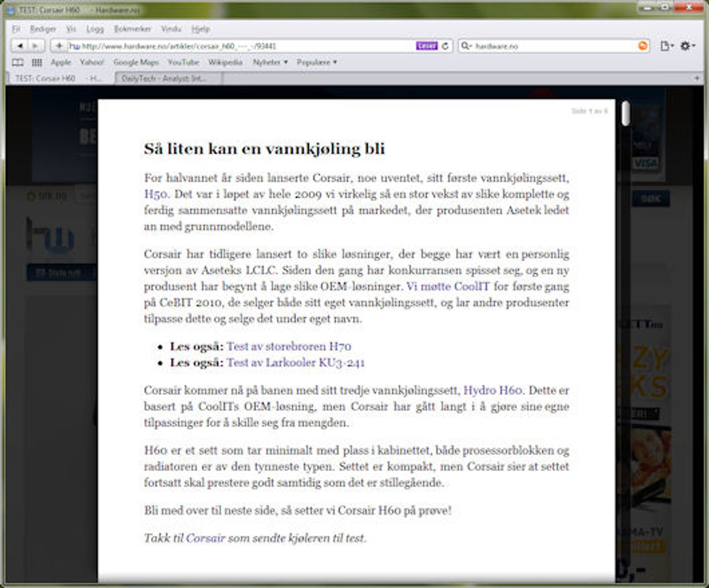Open the Apple bookmark
The image size is (709, 588).
point(61,62)
